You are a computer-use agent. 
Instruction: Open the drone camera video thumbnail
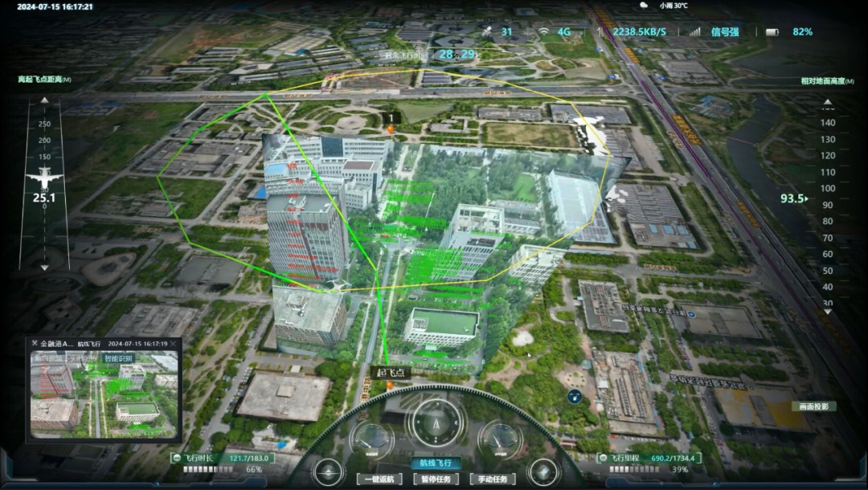click(103, 398)
